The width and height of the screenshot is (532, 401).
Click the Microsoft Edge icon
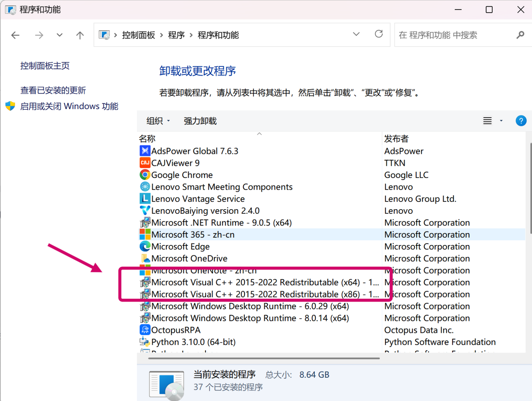[145, 246]
